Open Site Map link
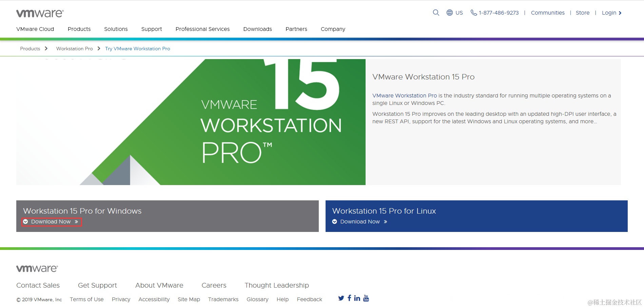Viewport: 644px width, 308px height. pyautogui.click(x=189, y=299)
